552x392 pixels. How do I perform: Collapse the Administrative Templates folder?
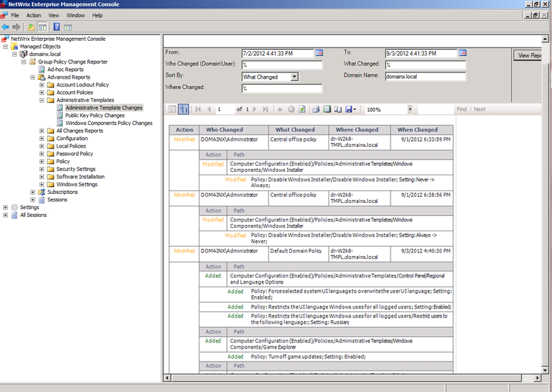coord(42,100)
